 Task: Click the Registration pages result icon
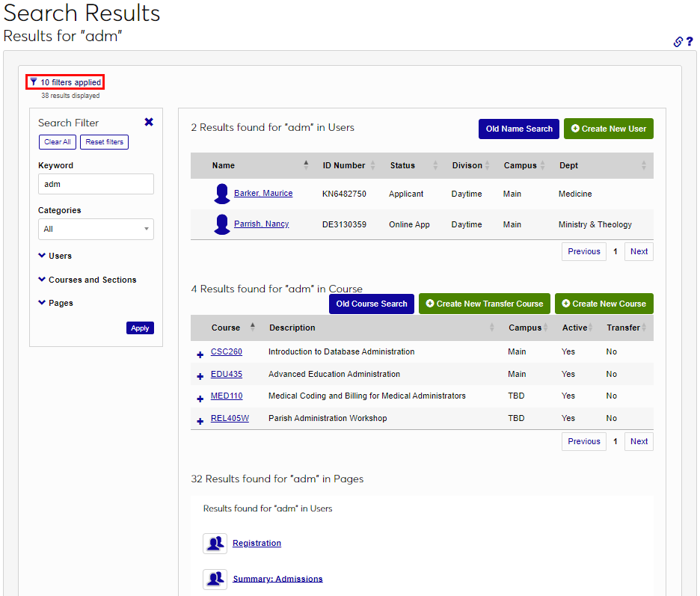click(215, 544)
